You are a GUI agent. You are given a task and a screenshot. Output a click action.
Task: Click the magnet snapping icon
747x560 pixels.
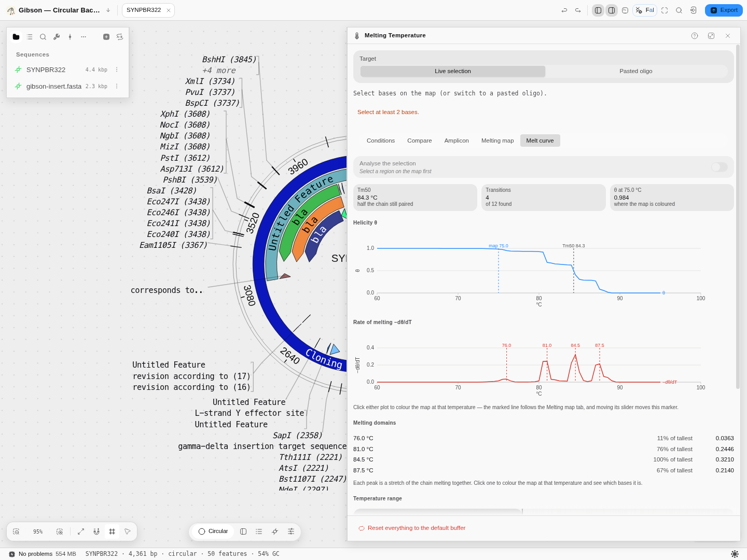(96, 531)
